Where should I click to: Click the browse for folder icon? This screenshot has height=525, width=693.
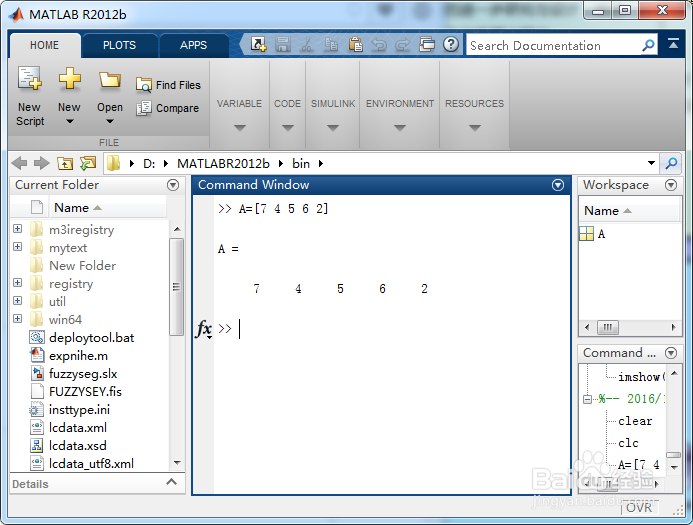88,163
